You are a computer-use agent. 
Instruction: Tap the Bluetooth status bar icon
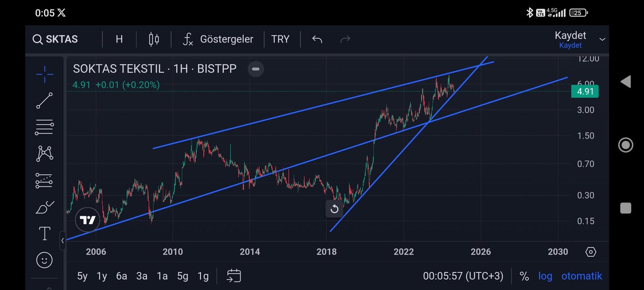pos(529,12)
